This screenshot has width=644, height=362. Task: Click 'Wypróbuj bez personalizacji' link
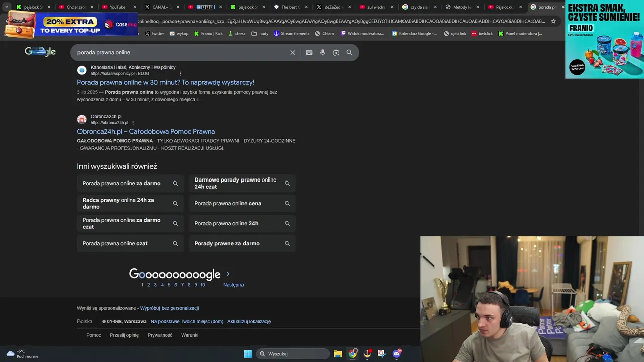click(170, 308)
